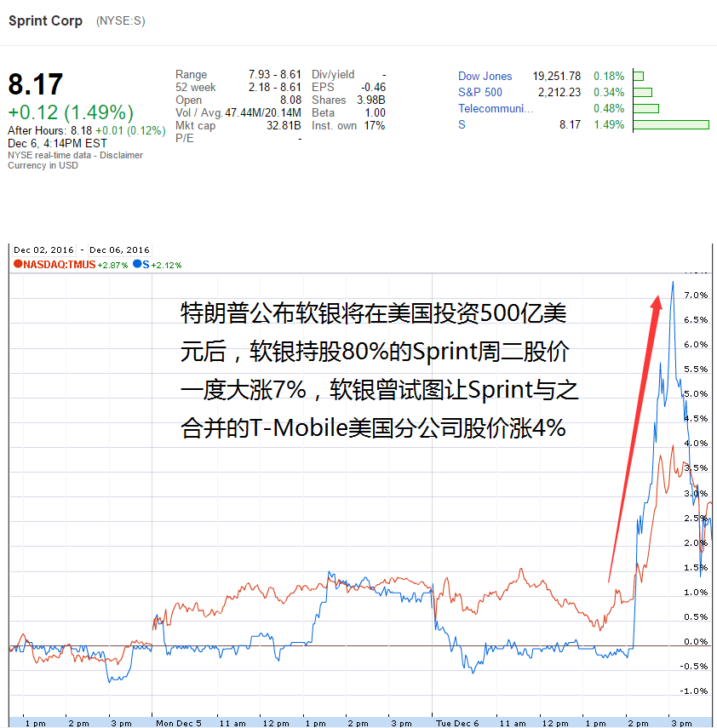Click the Dow Jones 0.18% change
The height and width of the screenshot is (728, 717).
pyautogui.click(x=609, y=76)
